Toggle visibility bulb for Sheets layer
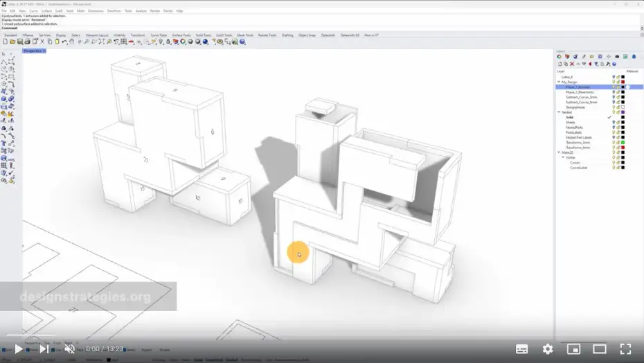Screen dimensions: 644x363 614,122
